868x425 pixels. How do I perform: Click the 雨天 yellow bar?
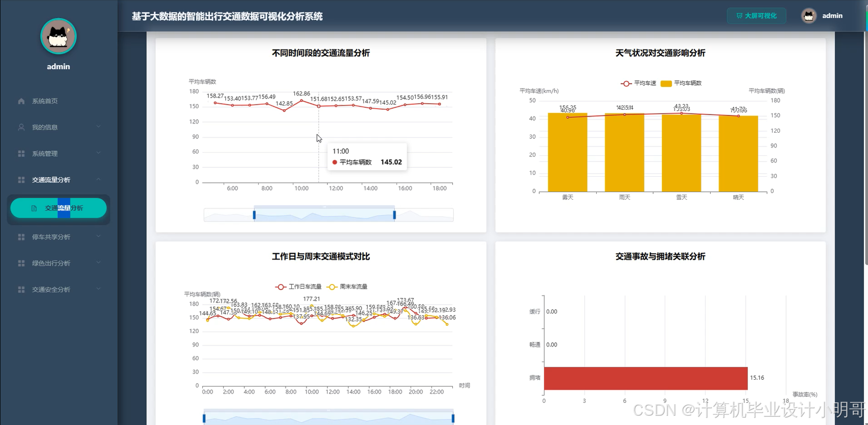point(624,152)
